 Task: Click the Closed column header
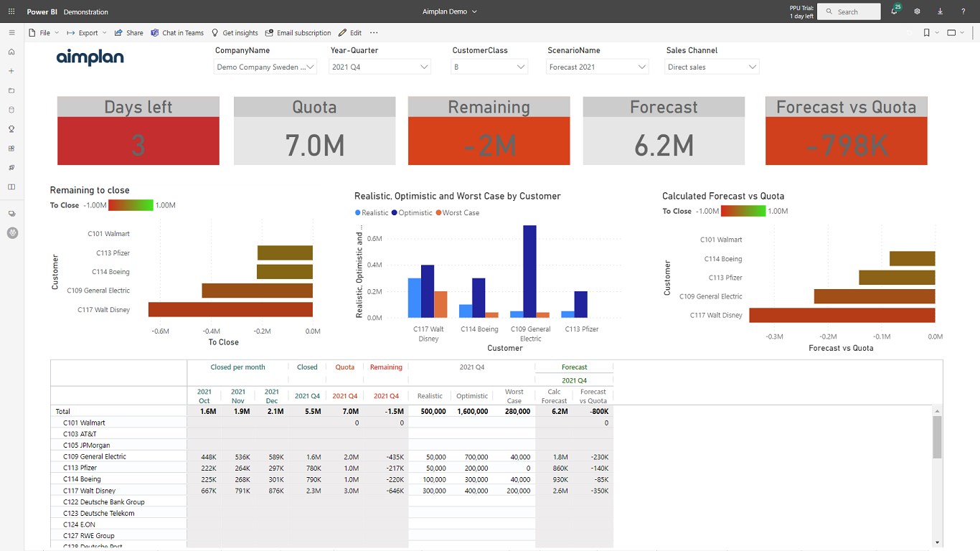307,367
